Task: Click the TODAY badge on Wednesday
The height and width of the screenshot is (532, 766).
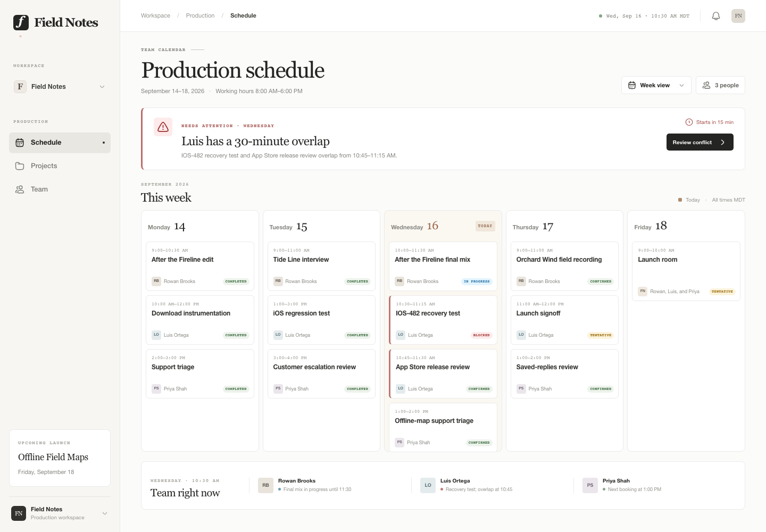Action: pyautogui.click(x=485, y=226)
